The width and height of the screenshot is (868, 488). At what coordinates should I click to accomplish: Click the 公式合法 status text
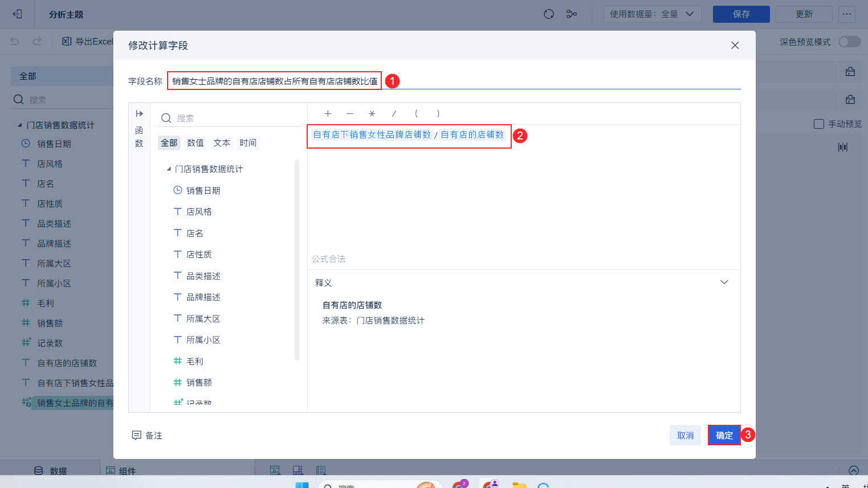pos(328,259)
